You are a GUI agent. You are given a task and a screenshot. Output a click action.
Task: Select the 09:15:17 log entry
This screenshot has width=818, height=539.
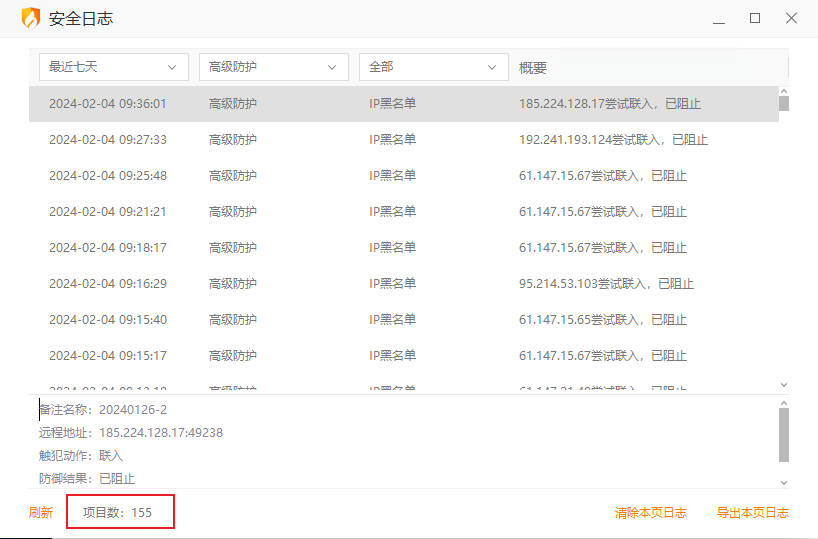click(x=400, y=356)
